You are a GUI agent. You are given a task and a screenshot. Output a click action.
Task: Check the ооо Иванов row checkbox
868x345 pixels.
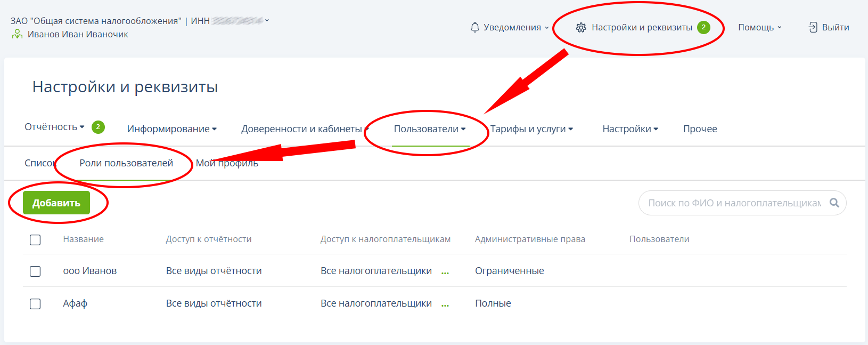tap(35, 271)
